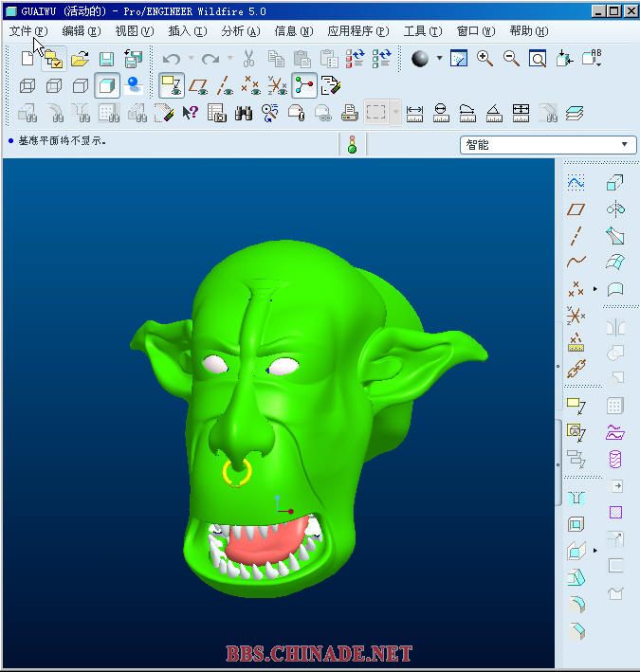Expand the undo history dropdown arrow
640x672 pixels.
tap(191, 58)
